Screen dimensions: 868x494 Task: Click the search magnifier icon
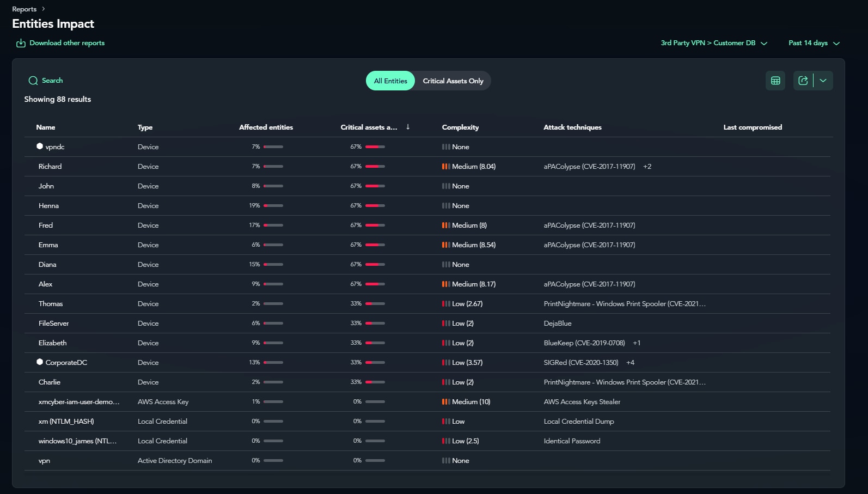pos(33,81)
